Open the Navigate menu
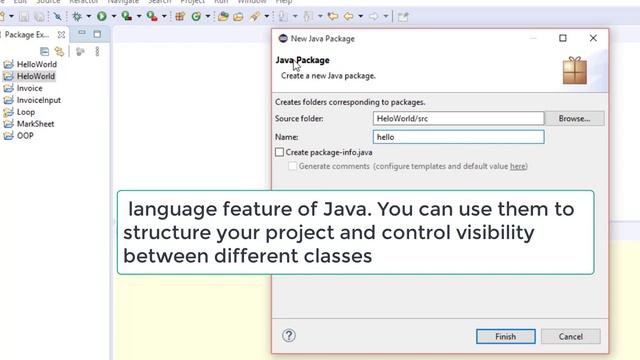This screenshot has width=640, height=360. tap(123, 2)
